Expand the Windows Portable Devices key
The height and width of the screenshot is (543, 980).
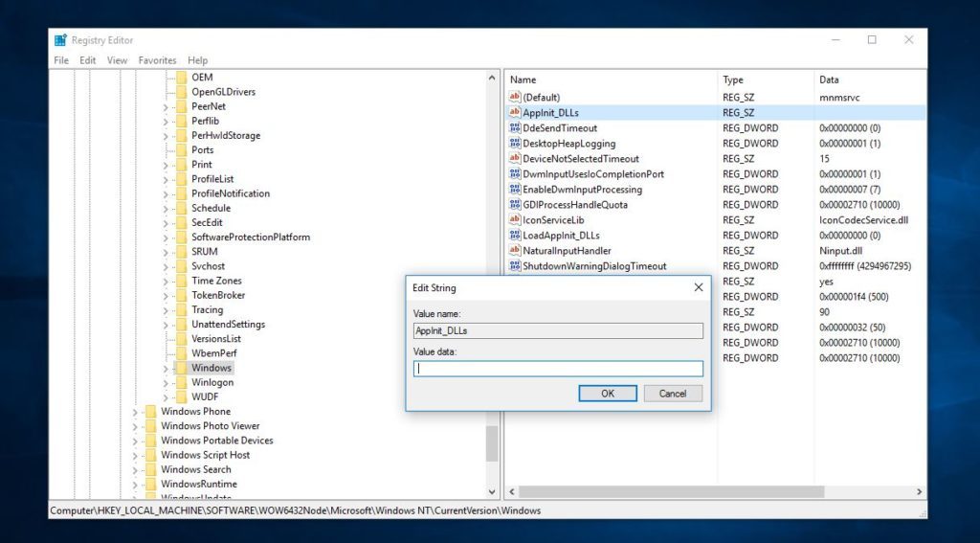pyautogui.click(x=135, y=441)
